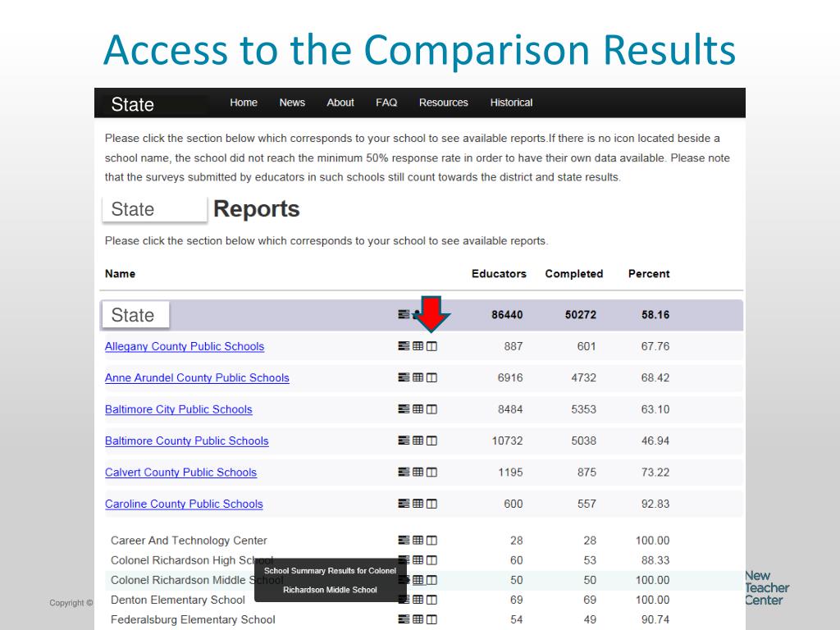
Task: Open Allegany County Public Schools link
Action: (185, 347)
